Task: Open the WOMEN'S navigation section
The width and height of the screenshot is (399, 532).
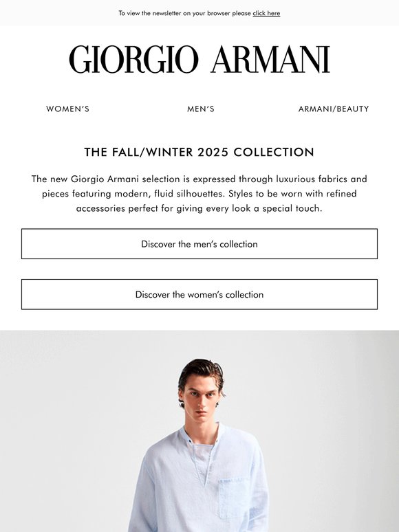Action: [67, 109]
